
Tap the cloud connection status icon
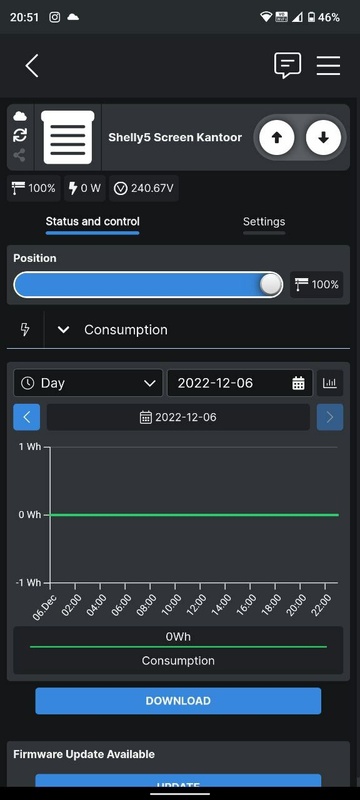(x=20, y=116)
